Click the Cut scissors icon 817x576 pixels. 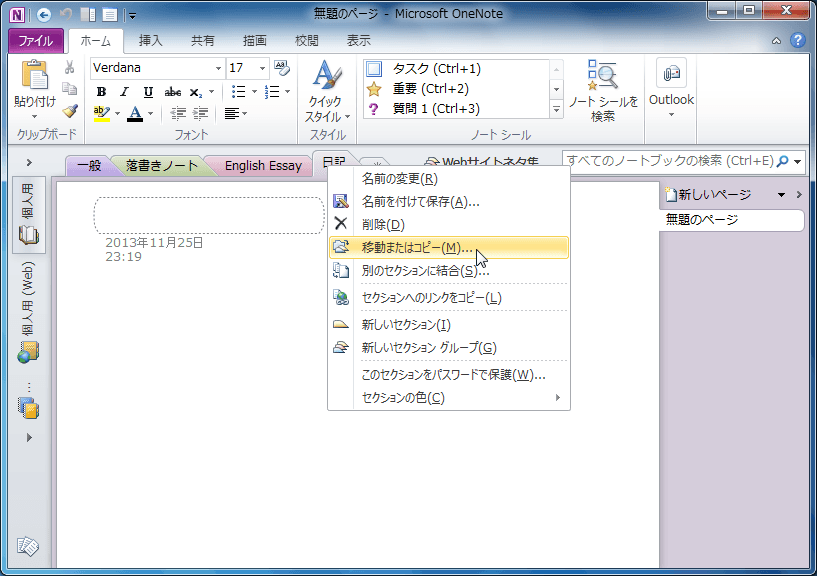pos(69,67)
